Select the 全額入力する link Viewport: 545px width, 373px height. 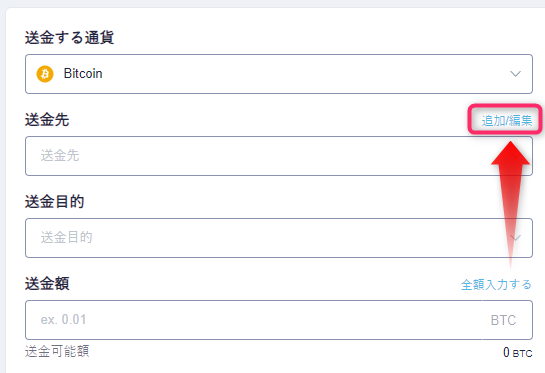(496, 284)
